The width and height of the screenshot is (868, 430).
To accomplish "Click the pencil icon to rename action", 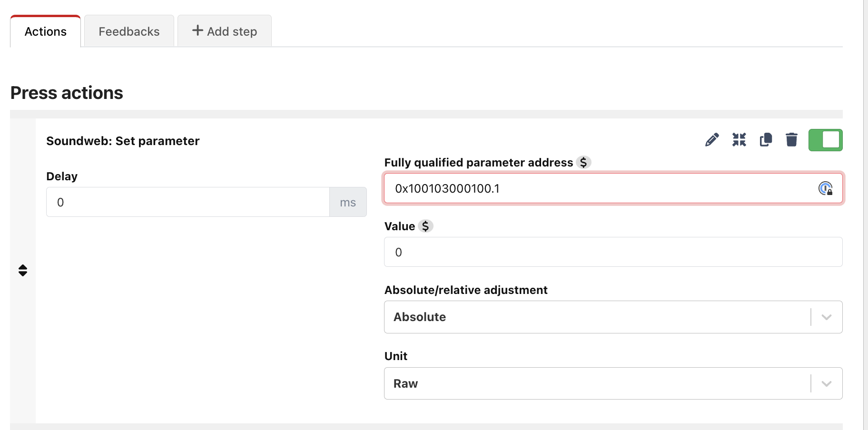I will click(712, 140).
